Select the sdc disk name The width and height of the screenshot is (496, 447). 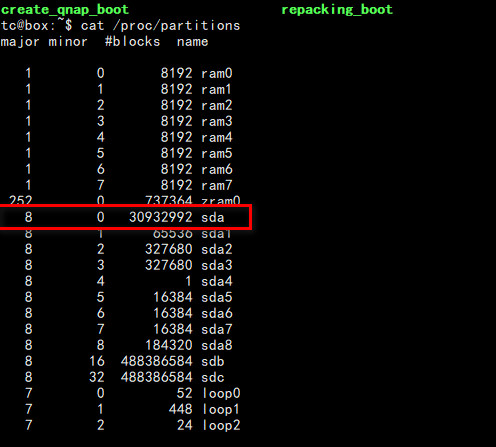[x=213, y=377]
